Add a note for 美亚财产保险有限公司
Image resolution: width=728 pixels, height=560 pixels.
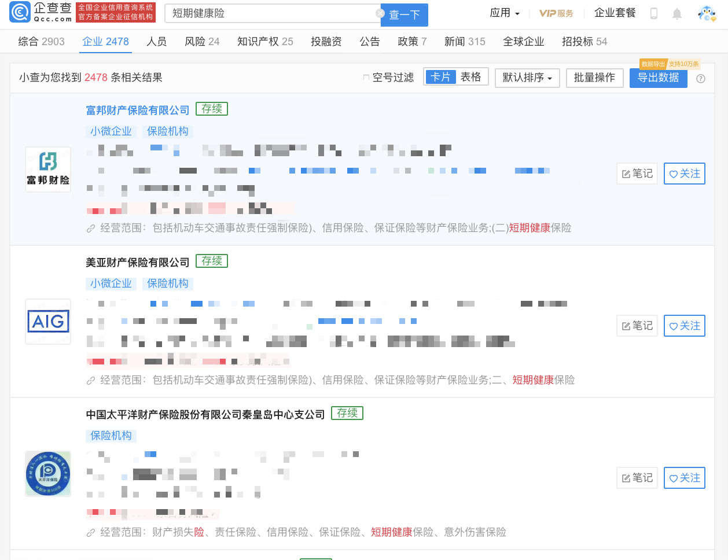[x=637, y=326]
